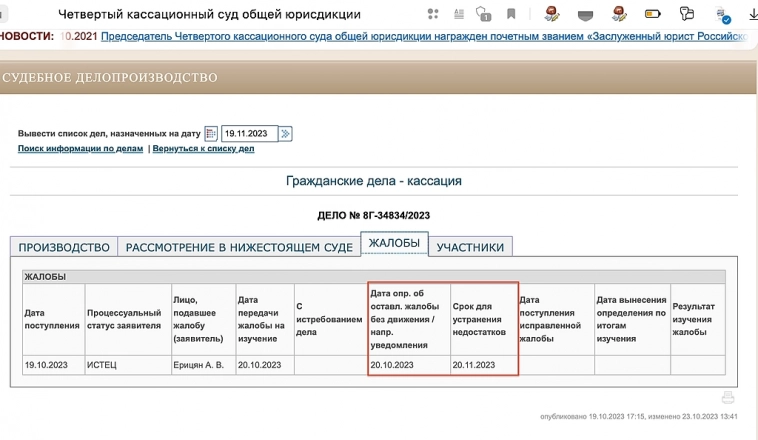The width and height of the screenshot is (758, 440).
Task: Click the shield icon with the 1 badge
Action: click(x=484, y=14)
